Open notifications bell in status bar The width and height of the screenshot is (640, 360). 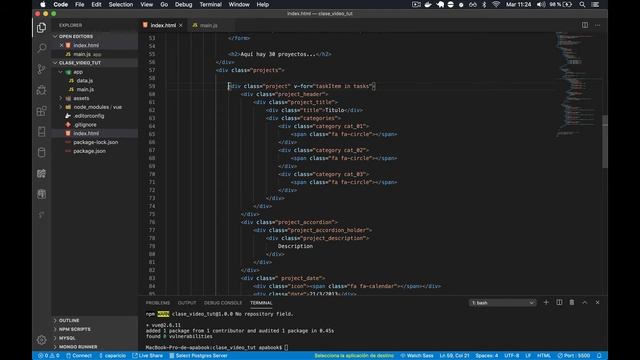point(599,356)
